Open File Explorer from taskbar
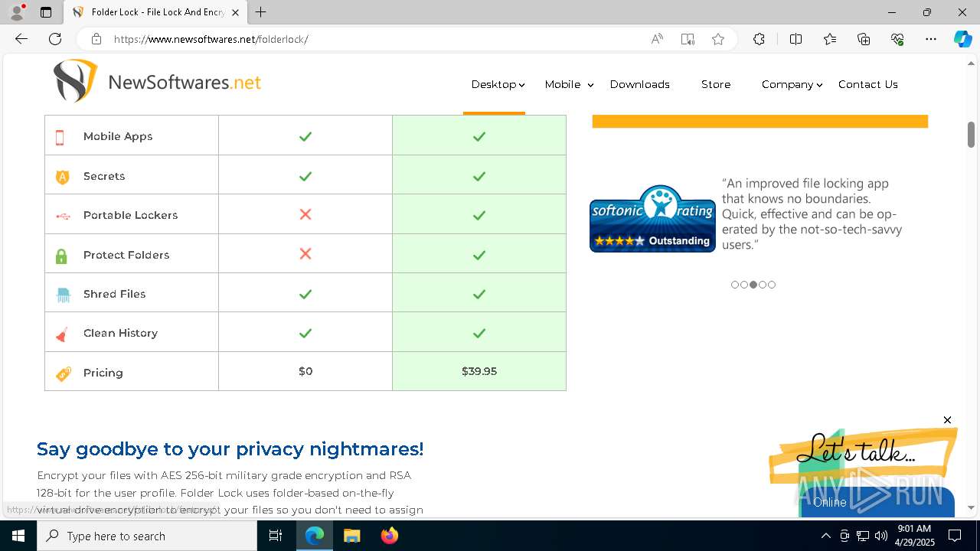The width and height of the screenshot is (980, 551). pos(351,536)
